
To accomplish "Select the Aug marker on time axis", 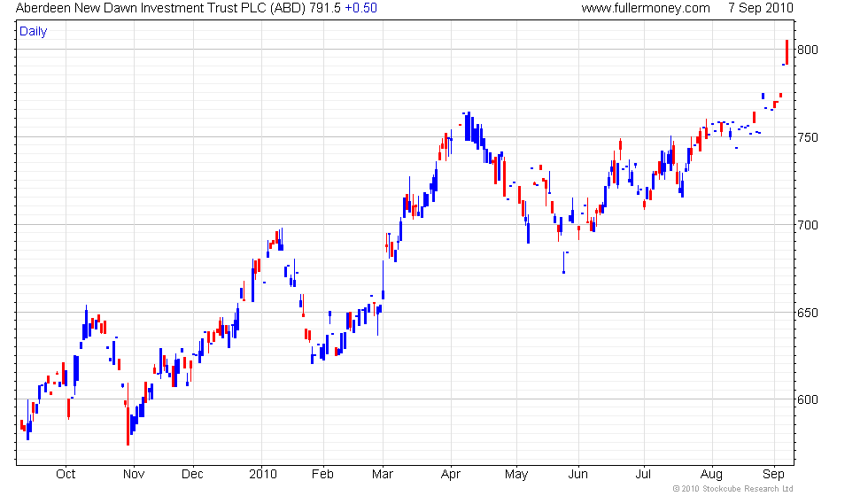I will (x=711, y=473).
